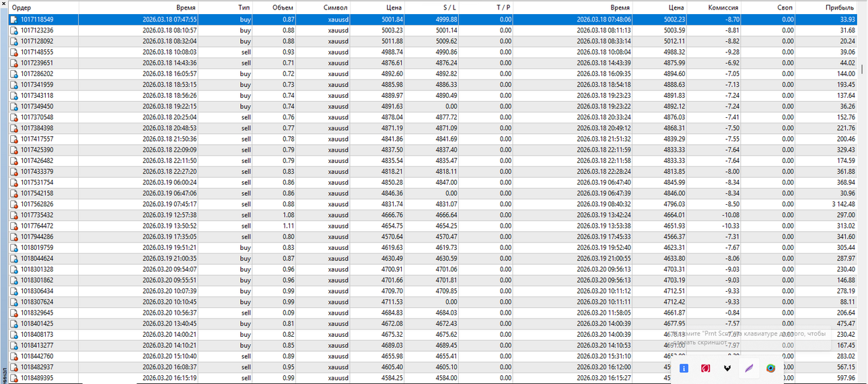This screenshot has width=868, height=384.
Task: Click the order icon for row 1017286202
Action: point(13,74)
